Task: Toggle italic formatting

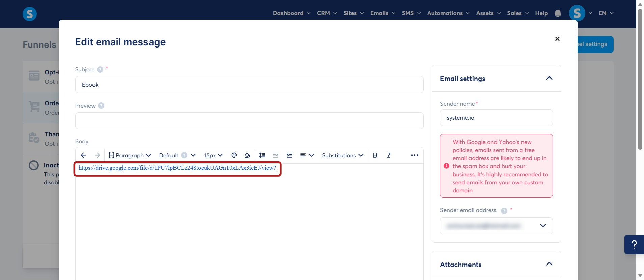Action: tap(389, 155)
